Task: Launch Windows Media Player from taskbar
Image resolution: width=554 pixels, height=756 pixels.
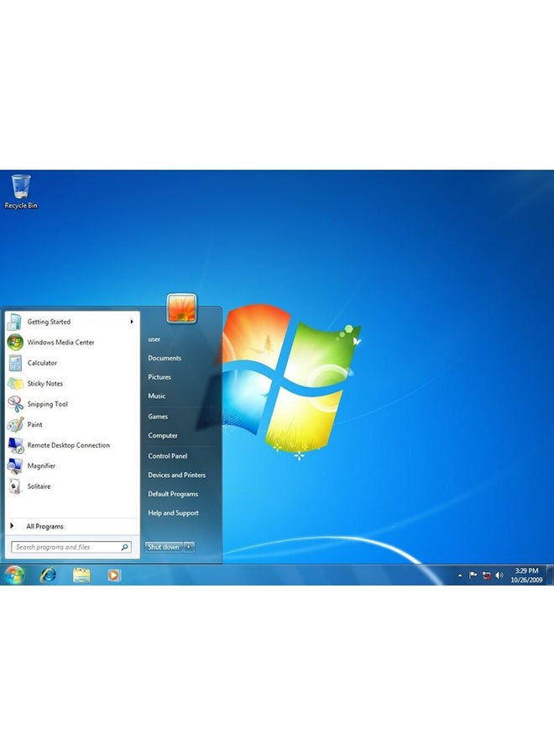Action: click(114, 575)
